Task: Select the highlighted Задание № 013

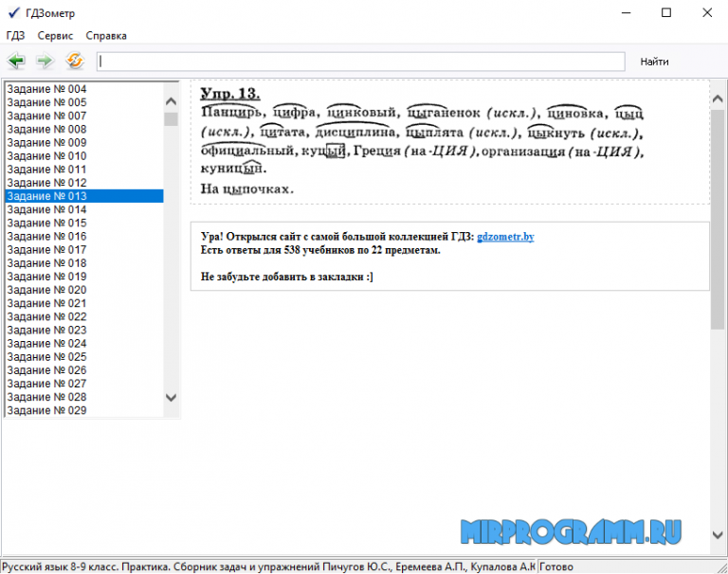Action: [x=84, y=196]
